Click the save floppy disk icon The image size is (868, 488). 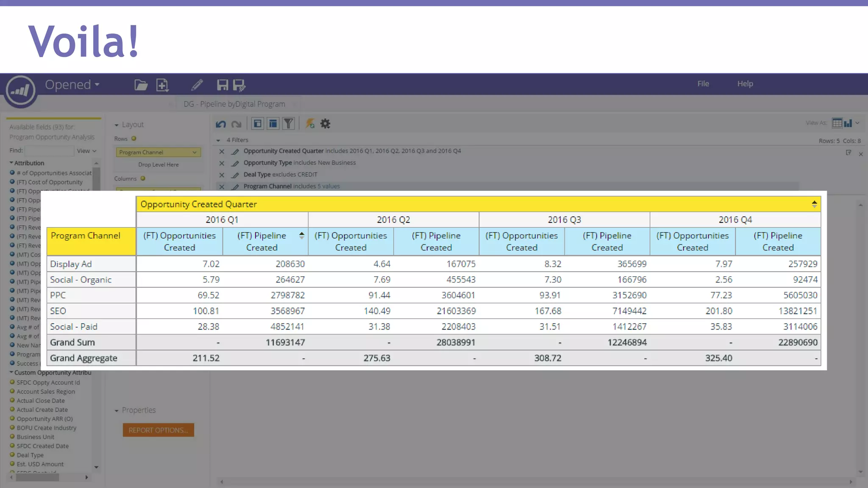point(223,85)
